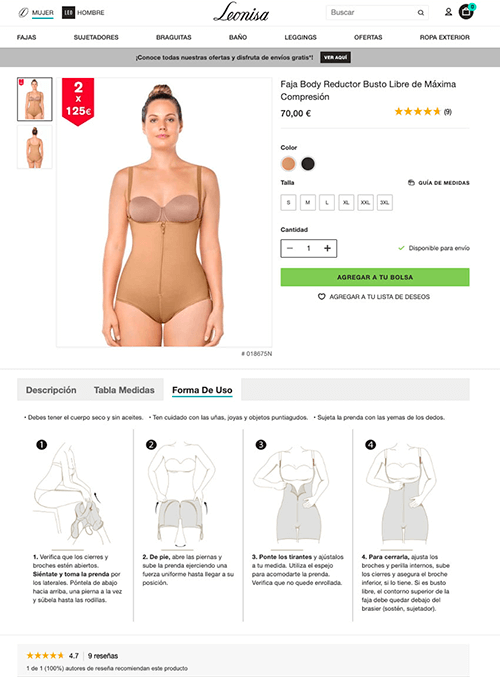Open the user account icon
Screen dimensions: 500x677
[448, 12]
